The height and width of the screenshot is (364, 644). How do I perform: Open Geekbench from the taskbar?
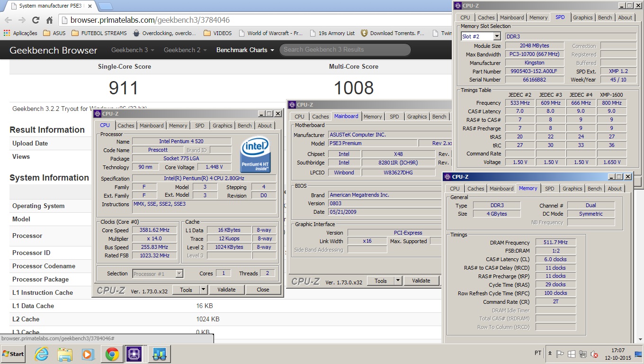(x=160, y=354)
